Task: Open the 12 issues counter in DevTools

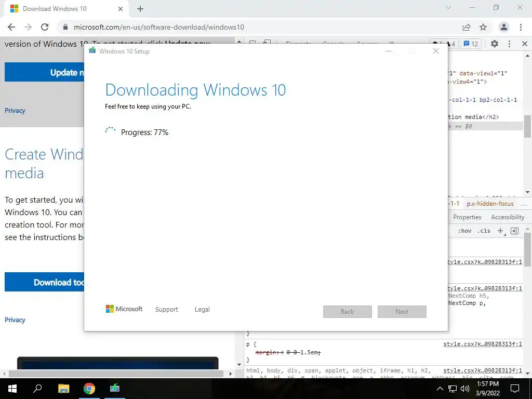Action: (471, 44)
